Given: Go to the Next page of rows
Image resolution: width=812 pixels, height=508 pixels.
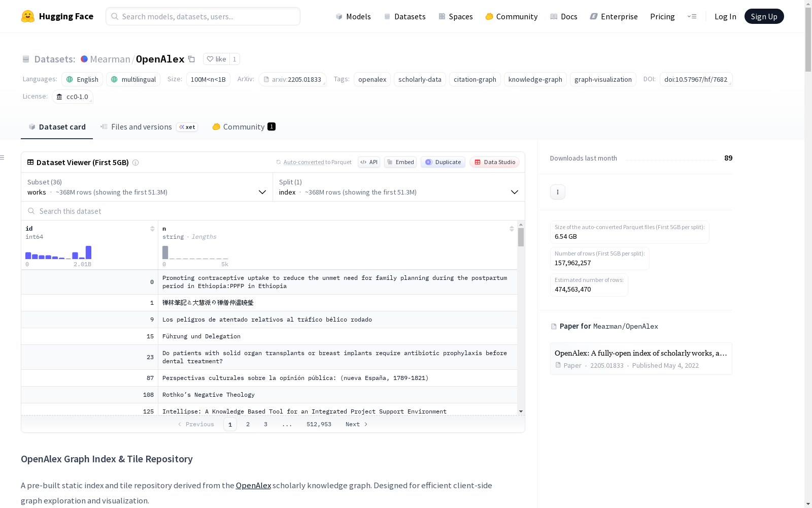Looking at the screenshot, I should click(356, 424).
